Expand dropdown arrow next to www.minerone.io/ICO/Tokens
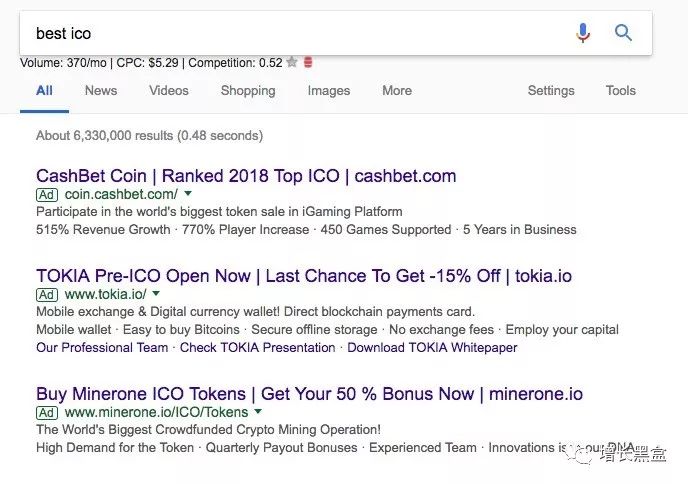Image resolution: width=688 pixels, height=484 pixels. (258, 411)
